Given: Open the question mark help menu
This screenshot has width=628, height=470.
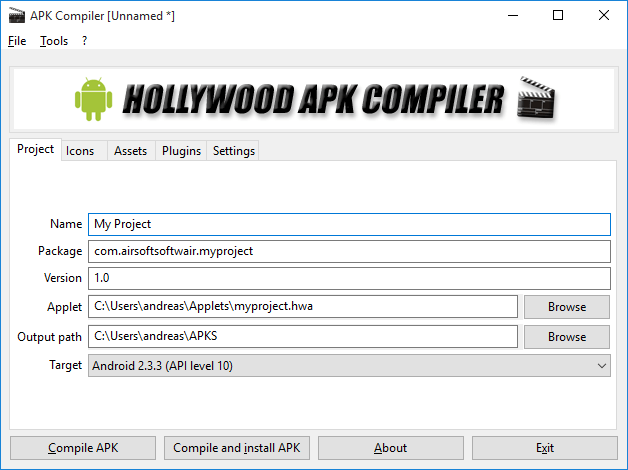Looking at the screenshot, I should point(85,41).
